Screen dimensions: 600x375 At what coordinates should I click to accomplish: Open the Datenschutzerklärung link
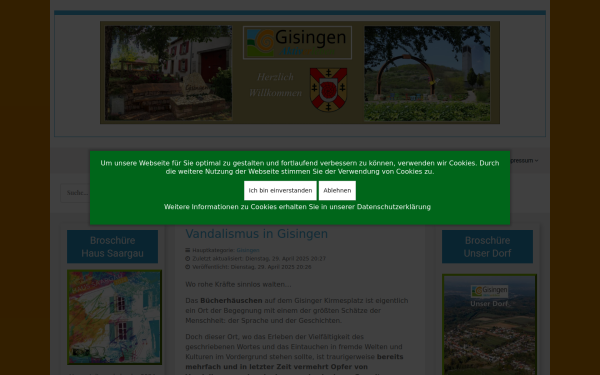pyautogui.click(x=393, y=207)
